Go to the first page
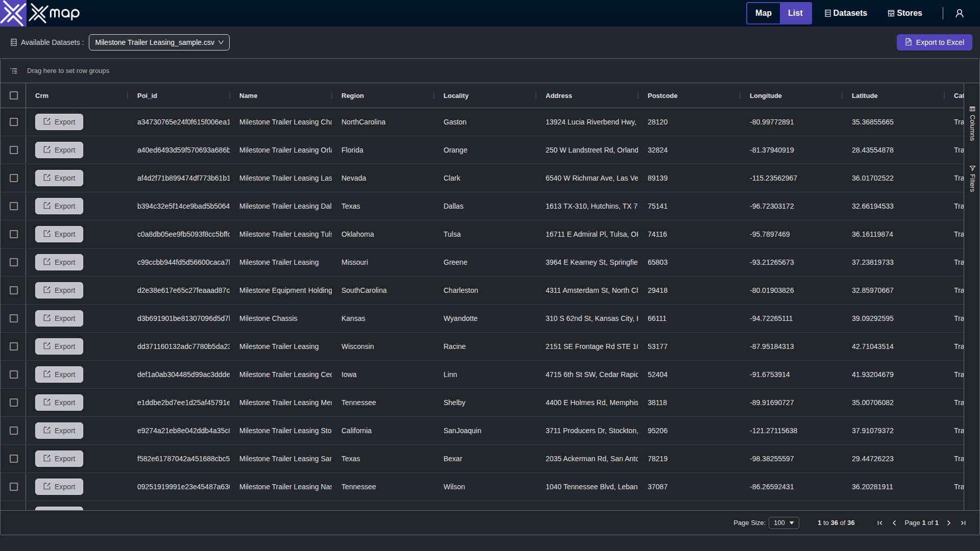 [x=879, y=523]
